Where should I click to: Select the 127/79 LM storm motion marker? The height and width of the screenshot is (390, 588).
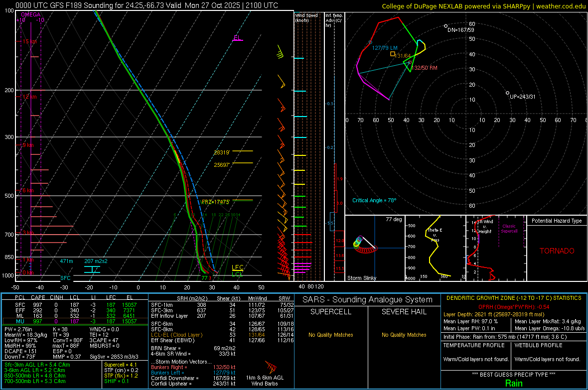click(x=370, y=42)
